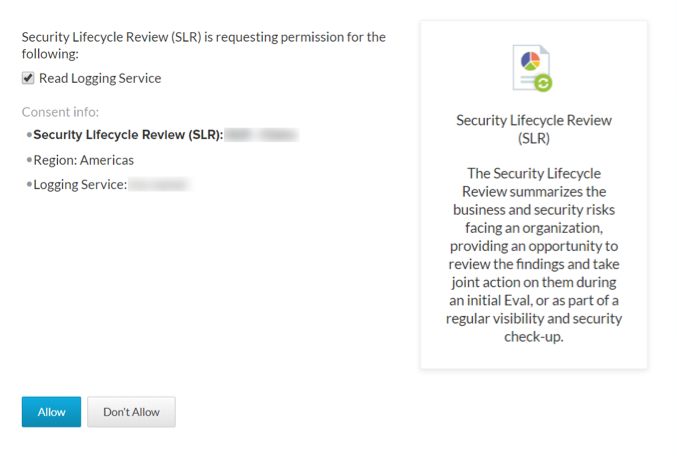677x456 pixels.
Task: Click the bullet beside Region: Americas
Action: [x=29, y=159]
